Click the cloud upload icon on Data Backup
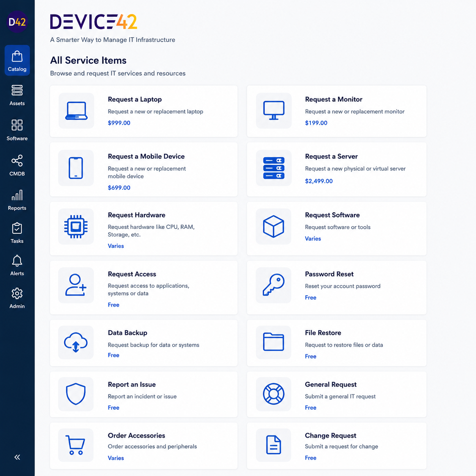This screenshot has height=476, width=476. (76, 342)
